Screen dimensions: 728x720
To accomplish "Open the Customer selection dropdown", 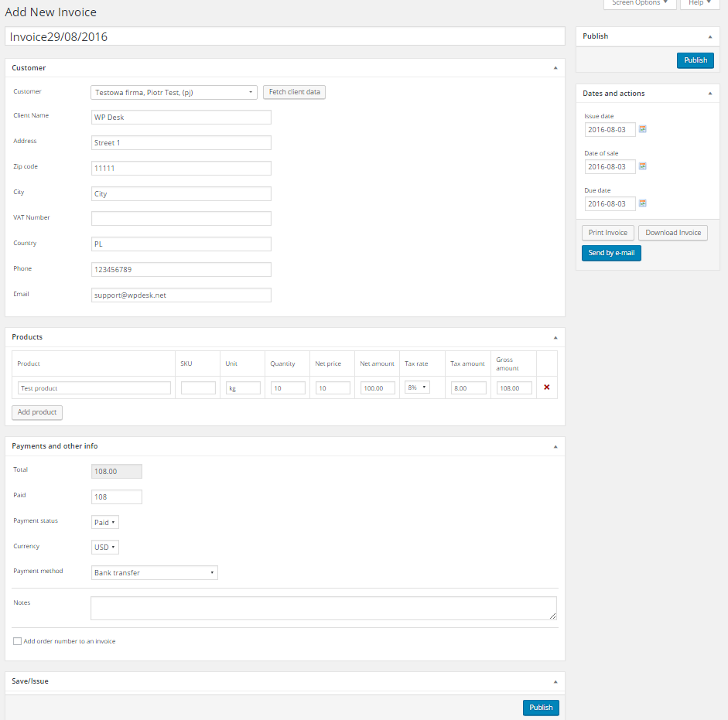I will tap(174, 92).
